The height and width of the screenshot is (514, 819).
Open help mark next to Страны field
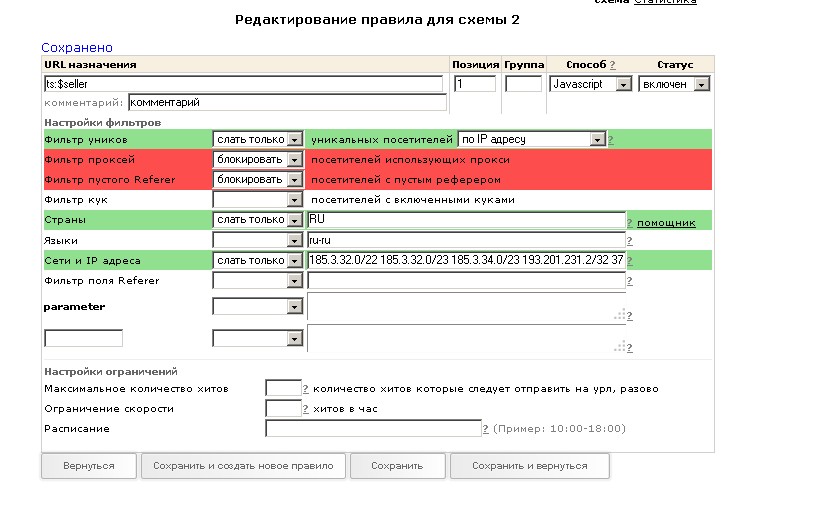pyautogui.click(x=629, y=223)
